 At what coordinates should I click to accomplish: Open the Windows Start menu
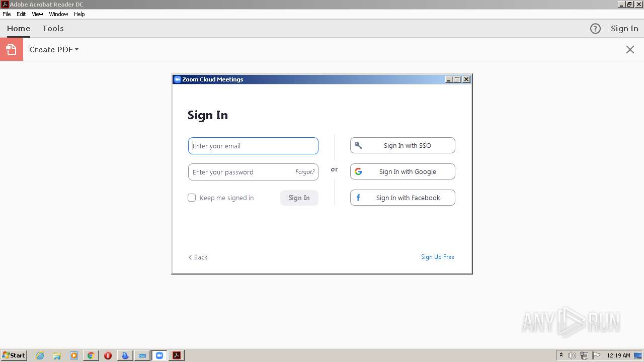(14, 355)
